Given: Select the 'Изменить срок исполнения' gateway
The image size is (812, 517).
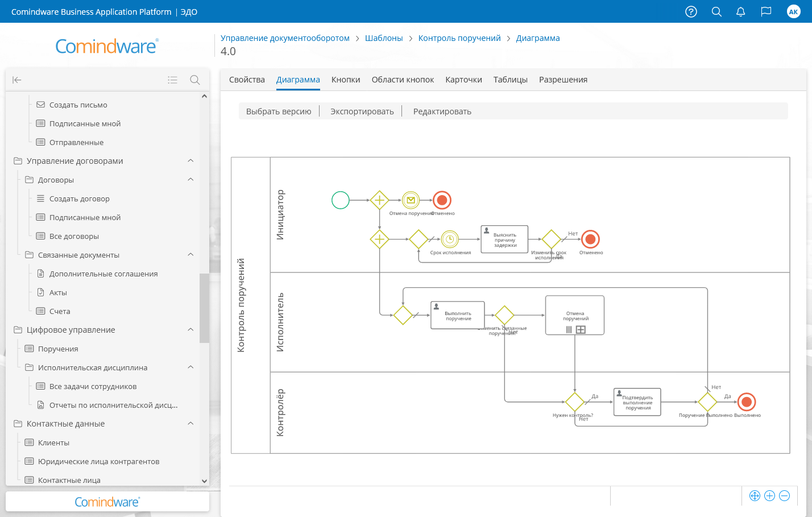Looking at the screenshot, I should pos(552,239).
